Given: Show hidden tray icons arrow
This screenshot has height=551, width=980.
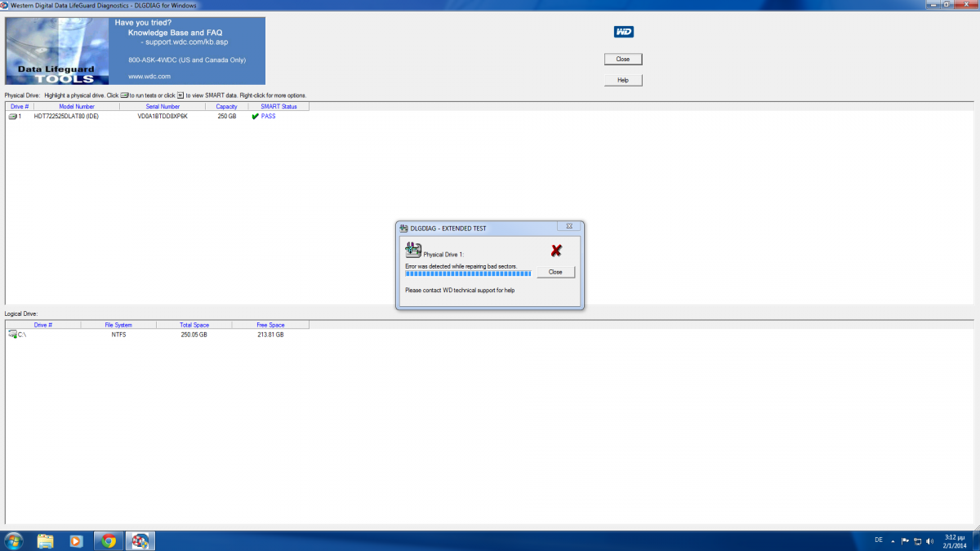Looking at the screenshot, I should point(893,540).
